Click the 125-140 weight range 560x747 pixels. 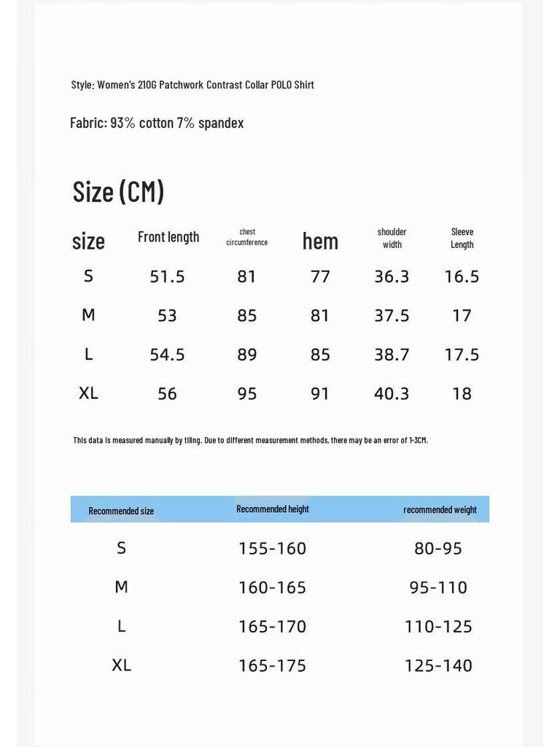[x=438, y=665]
